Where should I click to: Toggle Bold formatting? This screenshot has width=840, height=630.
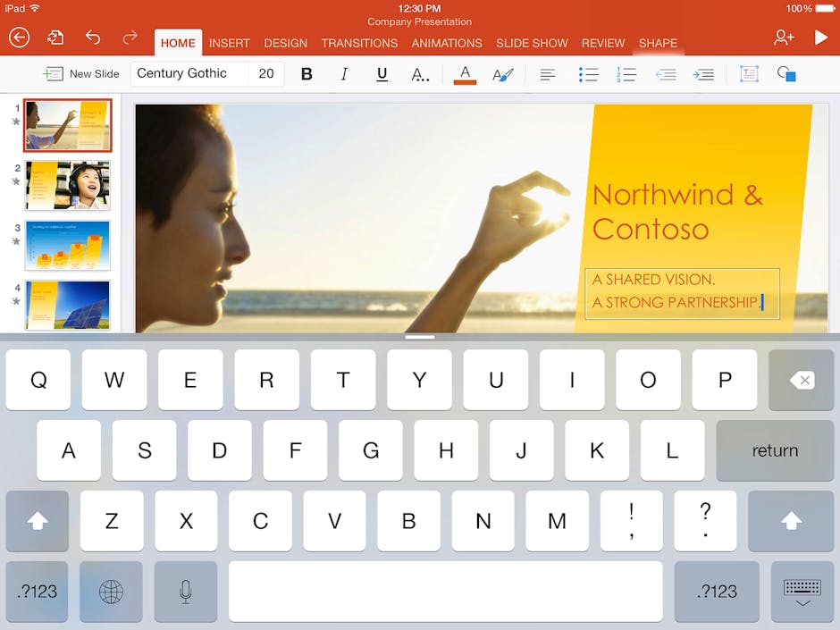[307, 74]
